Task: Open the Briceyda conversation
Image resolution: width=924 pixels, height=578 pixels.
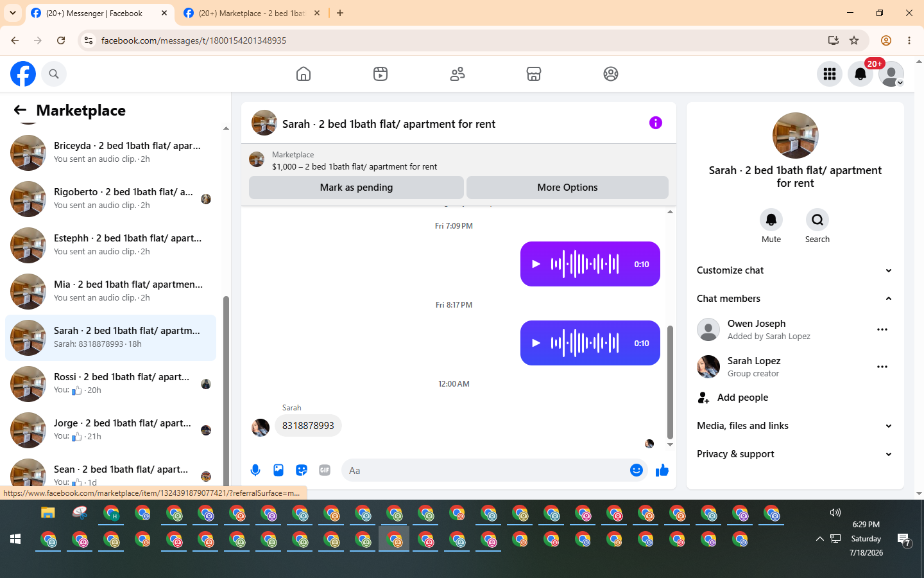Action: [110, 153]
